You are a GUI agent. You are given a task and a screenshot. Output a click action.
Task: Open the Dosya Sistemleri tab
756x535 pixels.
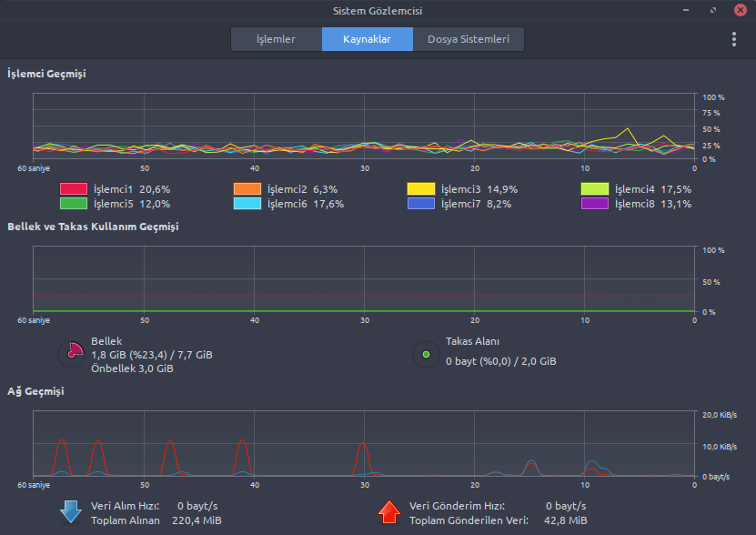[469, 39]
